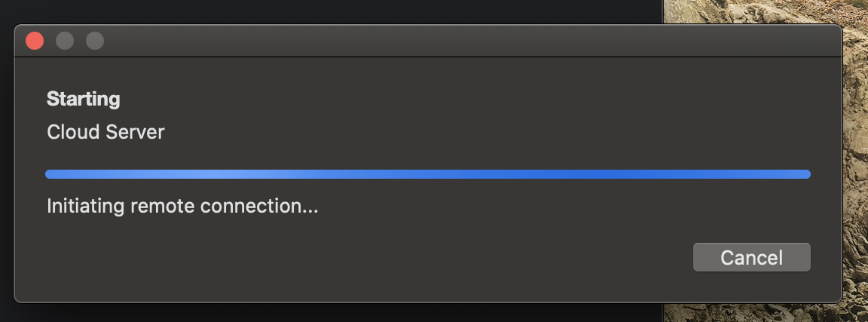The width and height of the screenshot is (868, 322).
Task: Click the left end of the progress bar
Action: 51,174
